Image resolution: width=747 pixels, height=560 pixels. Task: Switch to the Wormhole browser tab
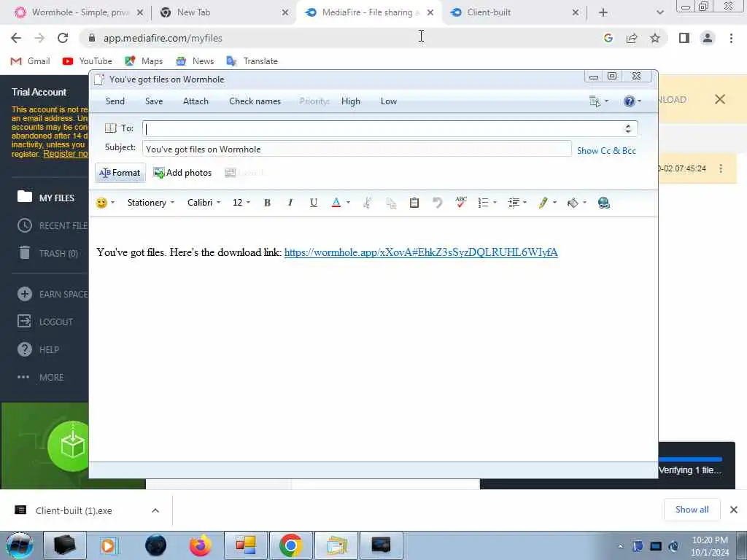coord(80,12)
